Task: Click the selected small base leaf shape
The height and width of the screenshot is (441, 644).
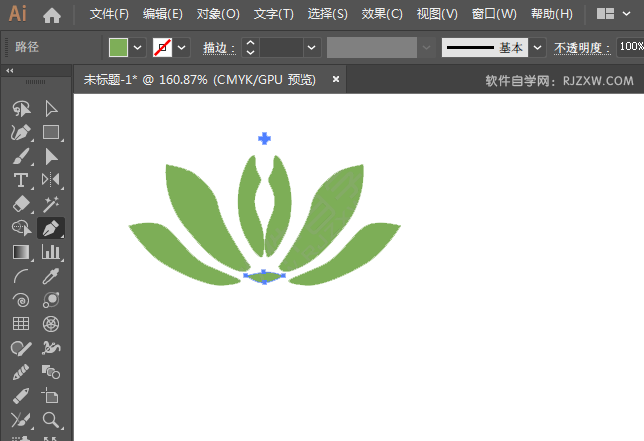Action: point(264,277)
